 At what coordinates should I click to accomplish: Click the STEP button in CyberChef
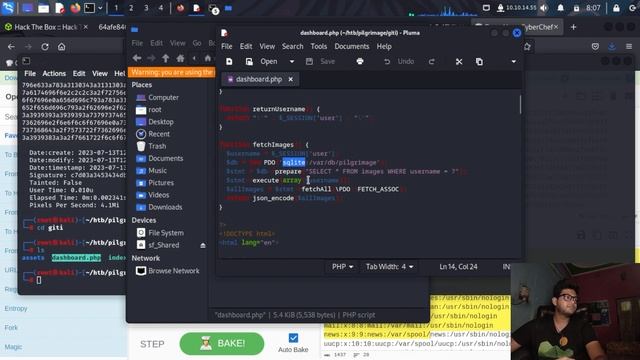pos(152,344)
